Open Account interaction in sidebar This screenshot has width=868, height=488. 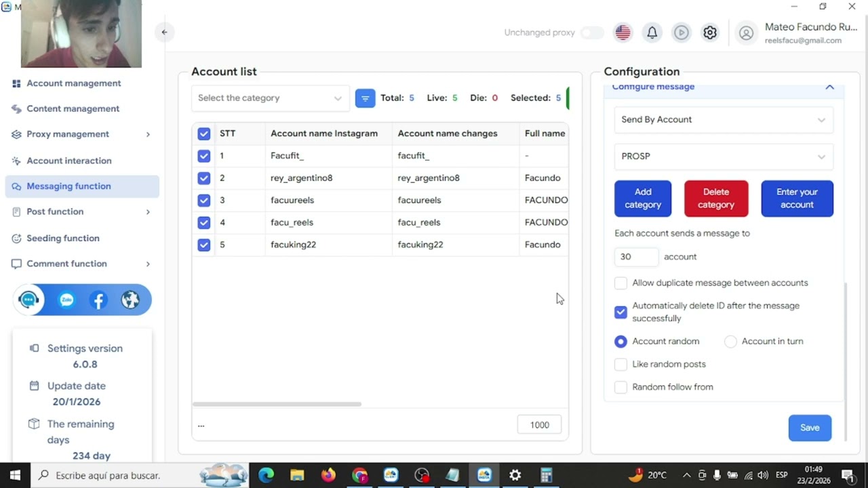click(68, 161)
